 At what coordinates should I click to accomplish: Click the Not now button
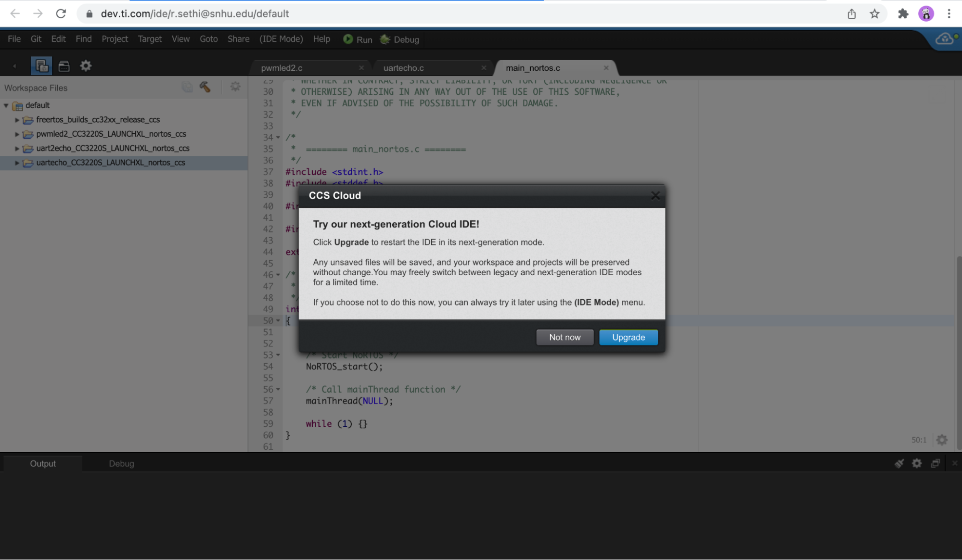pos(564,337)
